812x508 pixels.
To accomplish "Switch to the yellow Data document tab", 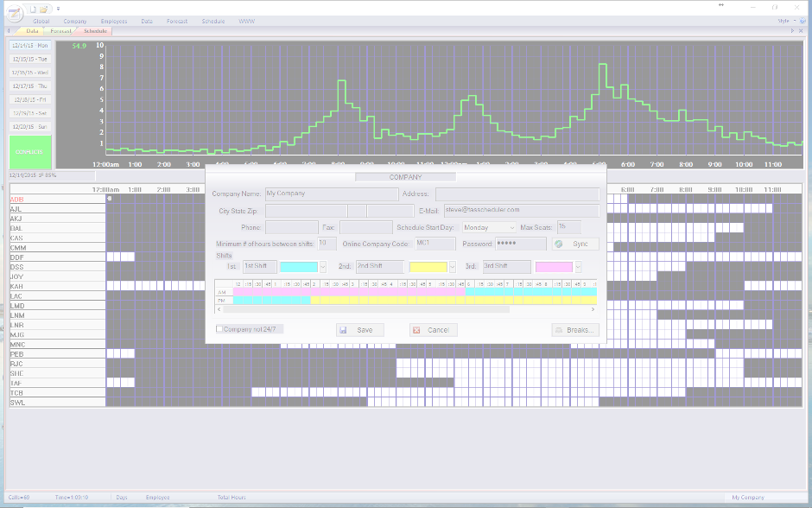I will [32, 31].
